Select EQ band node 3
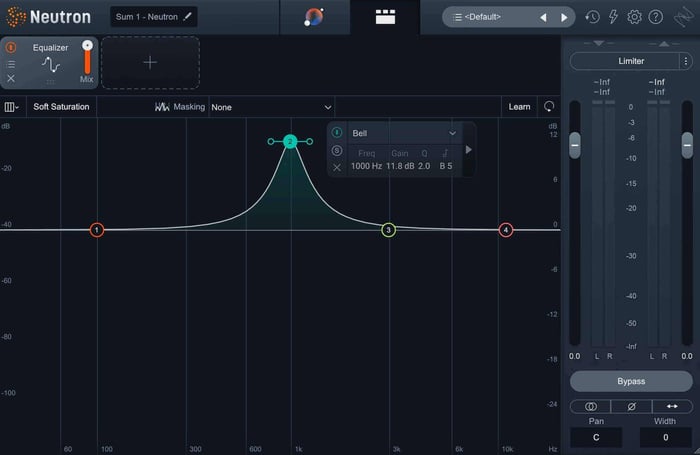The width and height of the screenshot is (700, 455). [388, 230]
